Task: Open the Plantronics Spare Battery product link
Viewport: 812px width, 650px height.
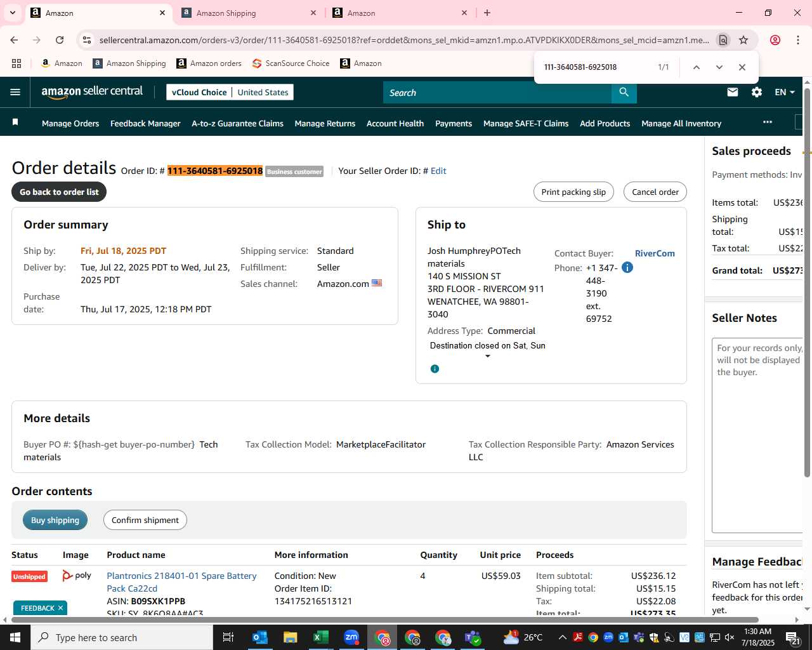Action: coord(181,582)
